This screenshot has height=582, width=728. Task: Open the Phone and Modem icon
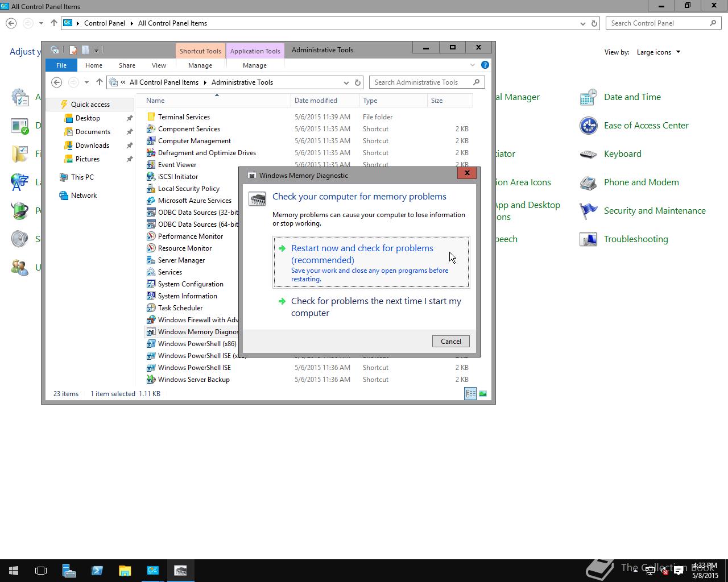point(588,182)
